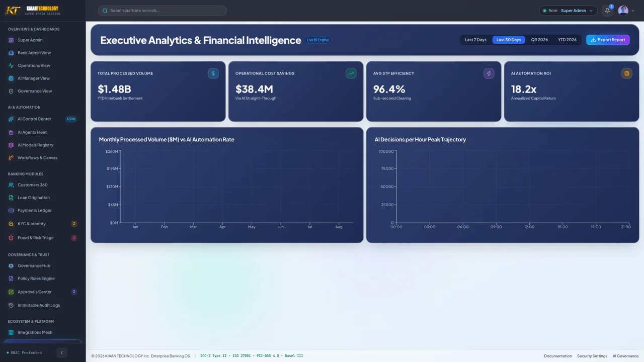The height and width of the screenshot is (362, 644).
Task: Click the lightning icon on Avg STP Efficiency card
Action: [x=489, y=73]
